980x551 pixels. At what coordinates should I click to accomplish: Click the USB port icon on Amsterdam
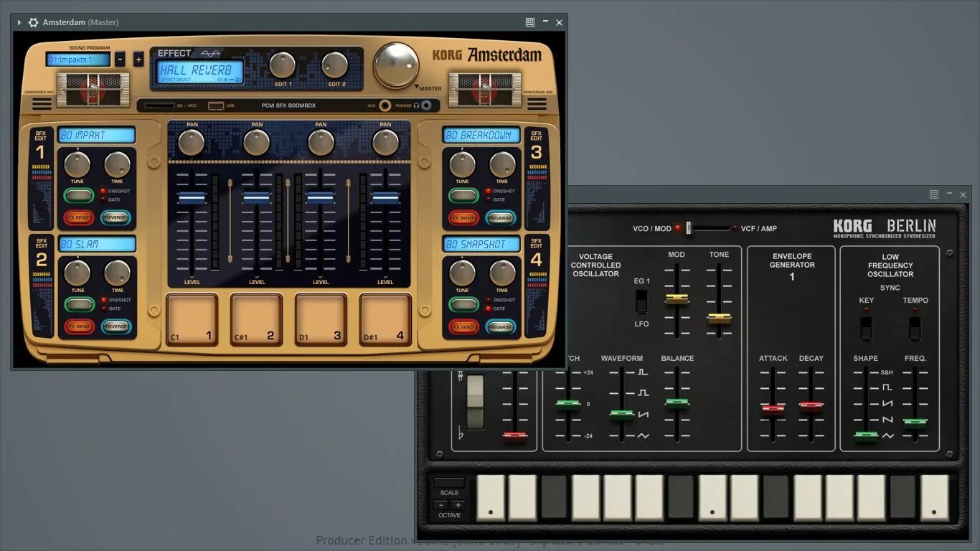[x=215, y=105]
